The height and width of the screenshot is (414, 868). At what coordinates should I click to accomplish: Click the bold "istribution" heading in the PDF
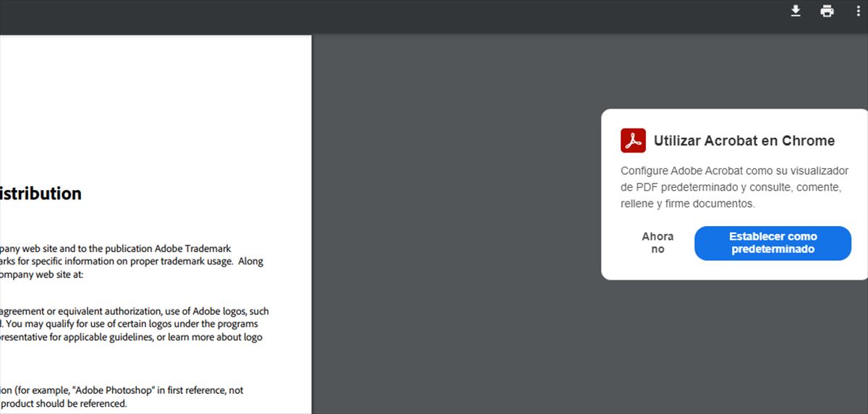[x=41, y=194]
